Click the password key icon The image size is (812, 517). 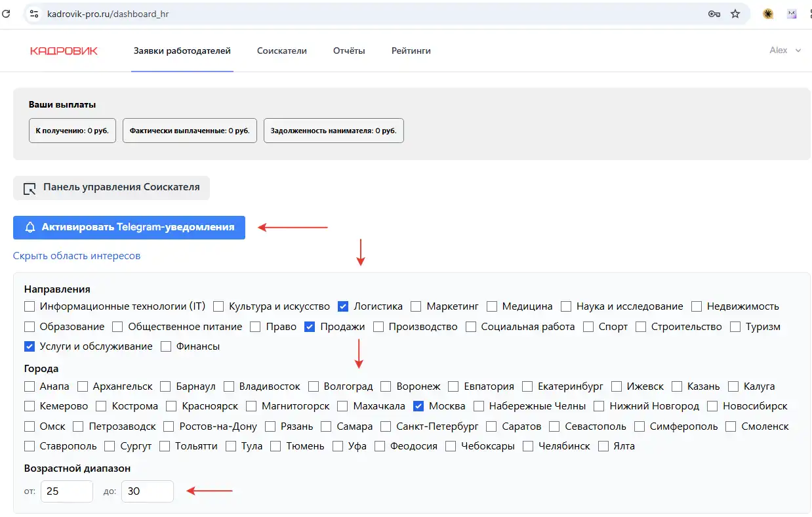714,14
